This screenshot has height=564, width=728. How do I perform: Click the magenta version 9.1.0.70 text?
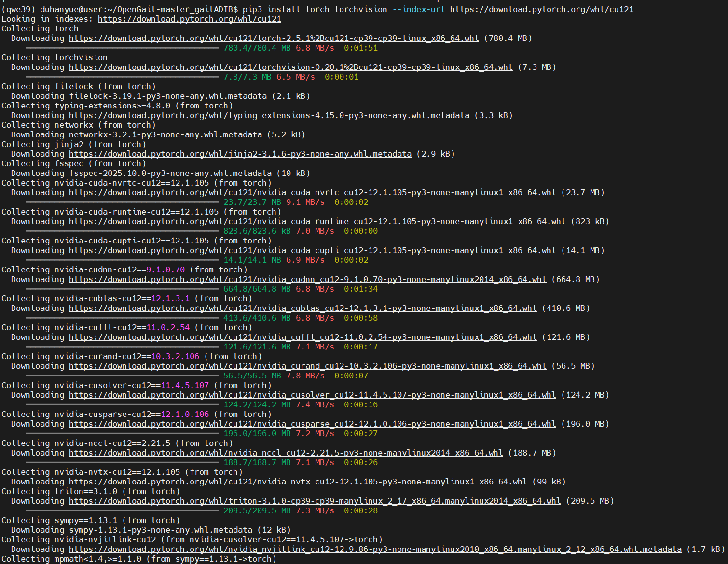tap(165, 269)
